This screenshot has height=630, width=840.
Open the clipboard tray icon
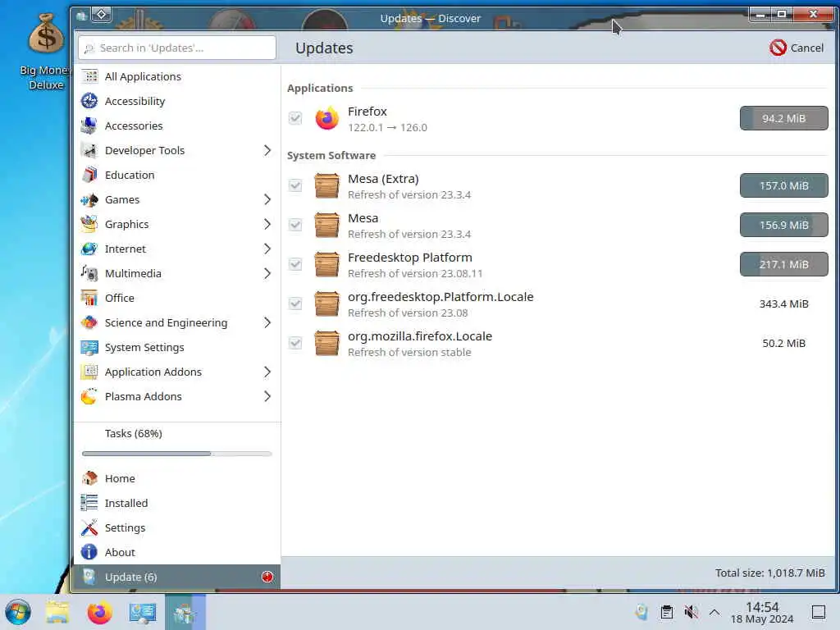pyautogui.click(x=667, y=612)
